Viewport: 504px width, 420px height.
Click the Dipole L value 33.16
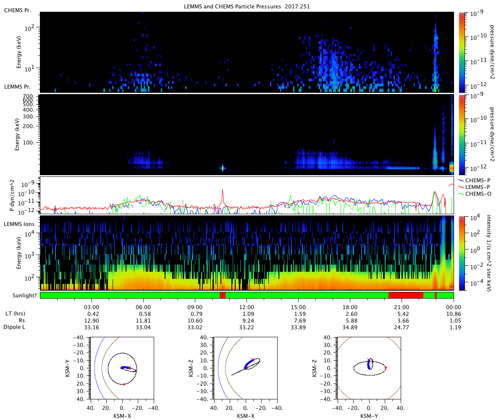(92, 327)
